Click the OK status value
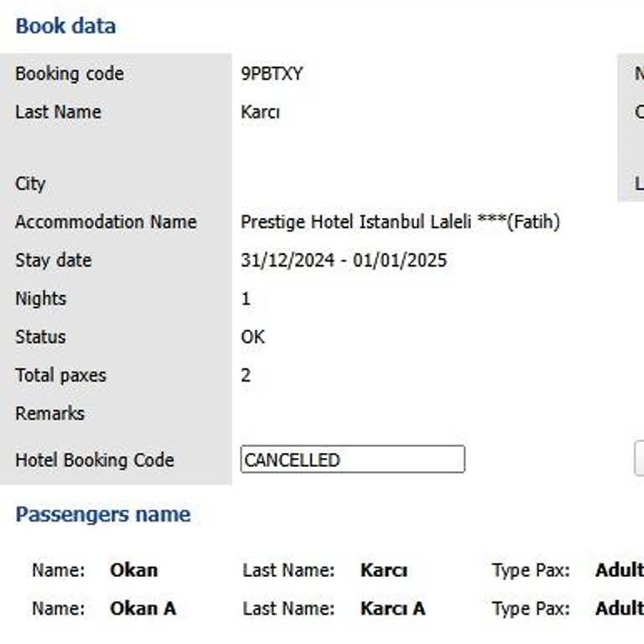This screenshot has height=644, width=644. tap(252, 337)
